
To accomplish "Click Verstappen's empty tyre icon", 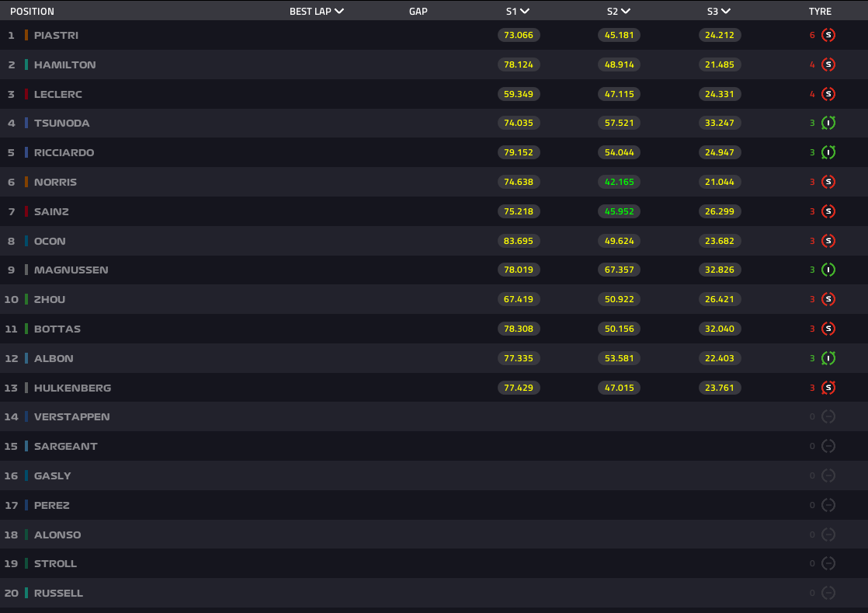I will (828, 417).
